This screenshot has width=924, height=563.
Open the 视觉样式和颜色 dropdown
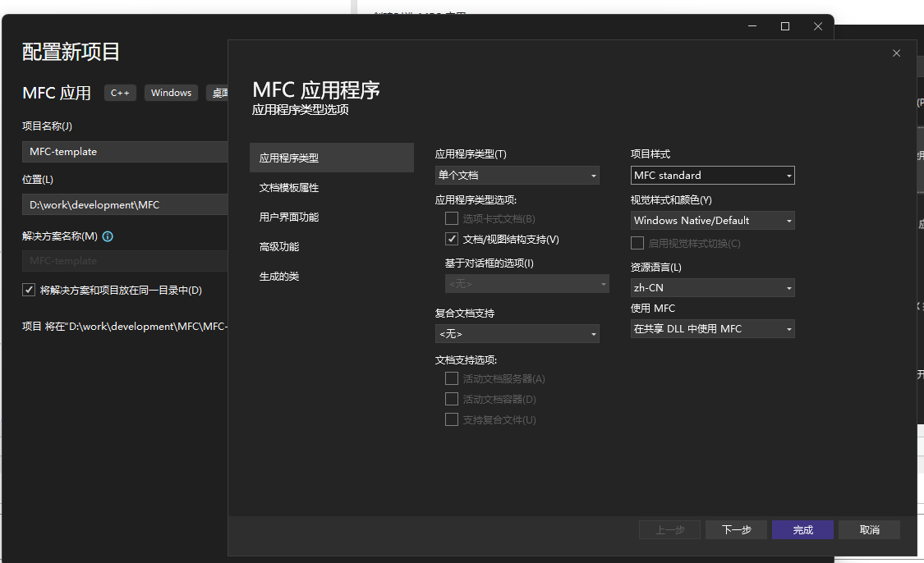point(711,220)
